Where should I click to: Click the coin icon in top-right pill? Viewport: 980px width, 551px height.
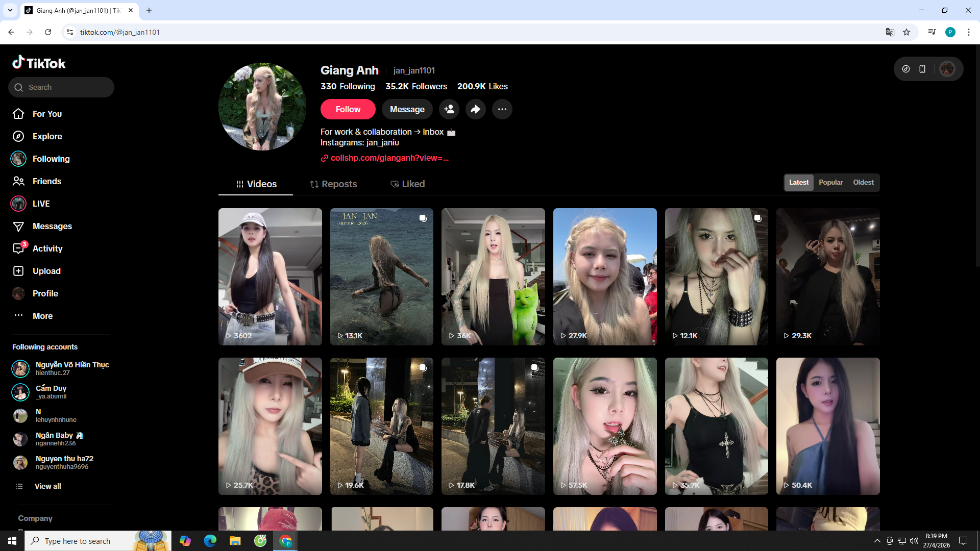point(906,69)
